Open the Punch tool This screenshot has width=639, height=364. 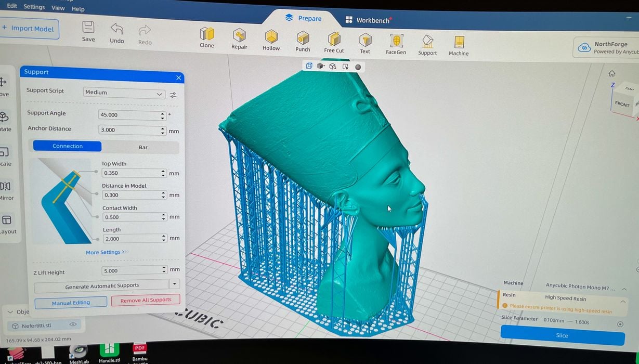point(303,38)
